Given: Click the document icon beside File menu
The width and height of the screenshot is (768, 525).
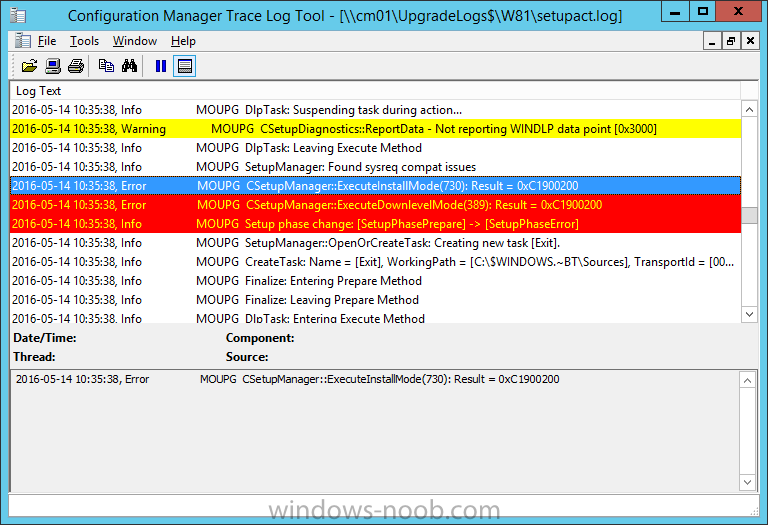Looking at the screenshot, I should [x=23, y=41].
